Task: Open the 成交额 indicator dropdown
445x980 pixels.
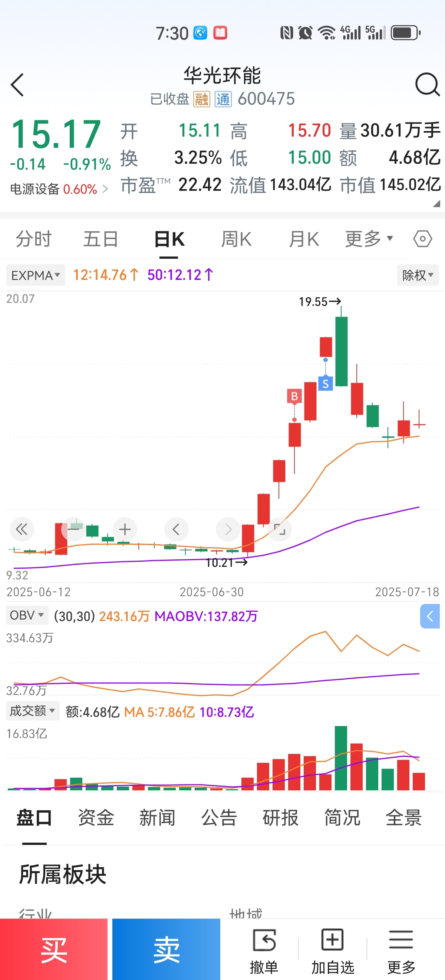Action: point(33,710)
